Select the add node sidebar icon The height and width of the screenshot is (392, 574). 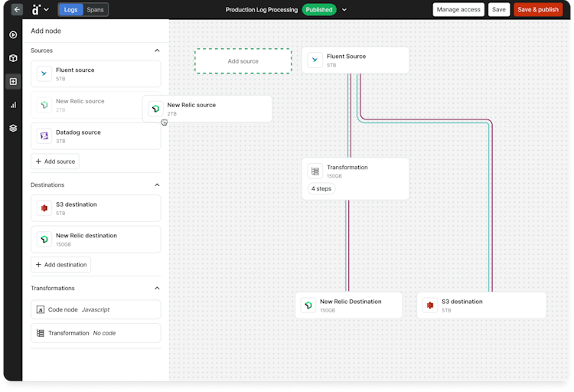13,81
